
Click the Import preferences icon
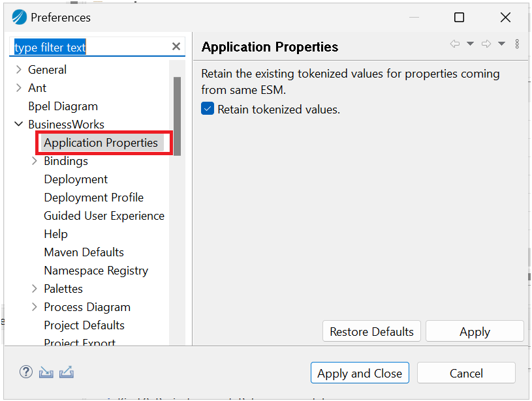tap(46, 372)
